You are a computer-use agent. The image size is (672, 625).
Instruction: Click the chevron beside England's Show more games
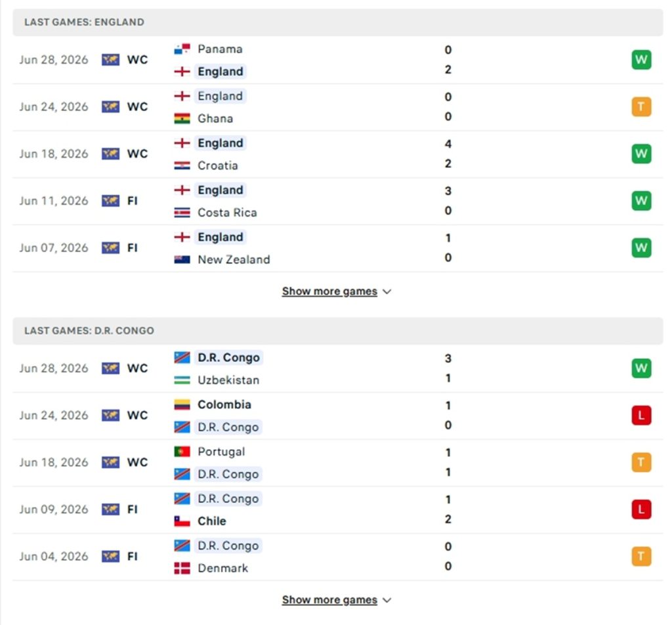tap(387, 292)
